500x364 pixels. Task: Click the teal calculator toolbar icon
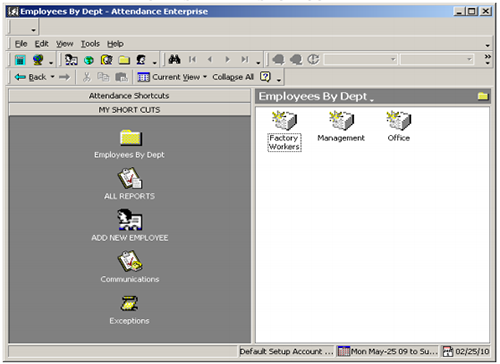point(20,60)
